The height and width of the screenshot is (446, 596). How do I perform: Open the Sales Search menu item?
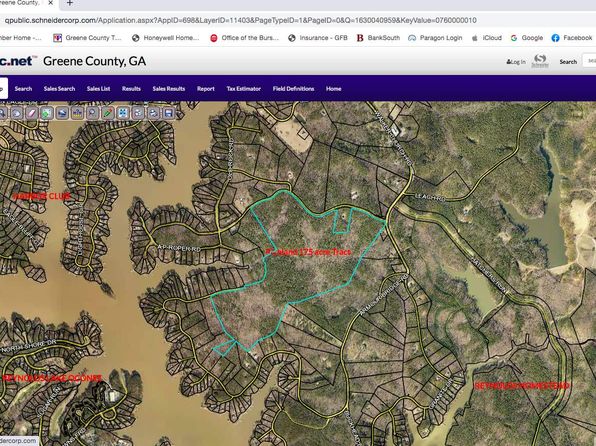click(59, 89)
